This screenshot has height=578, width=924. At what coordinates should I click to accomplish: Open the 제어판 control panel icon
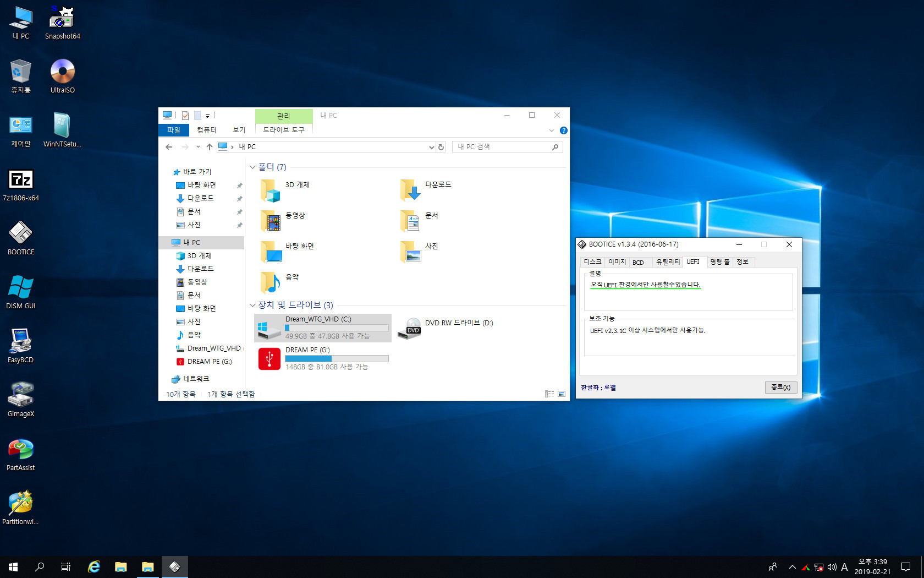click(21, 130)
